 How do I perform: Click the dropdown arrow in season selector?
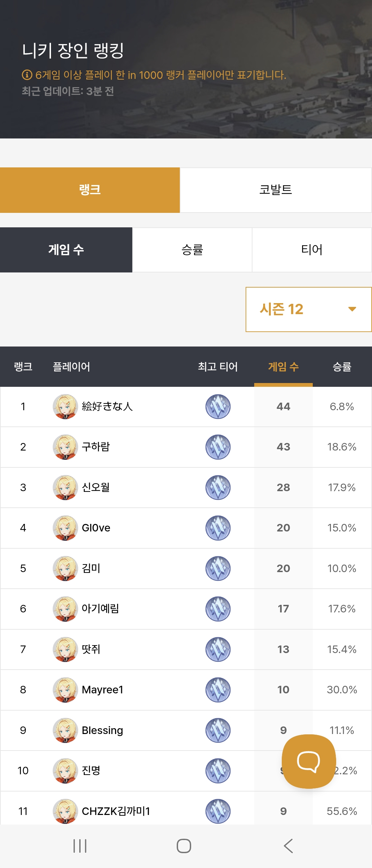(x=352, y=309)
